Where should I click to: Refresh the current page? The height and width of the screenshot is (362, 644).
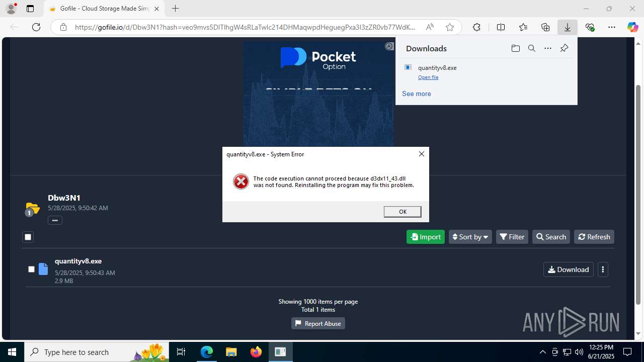click(x=36, y=27)
